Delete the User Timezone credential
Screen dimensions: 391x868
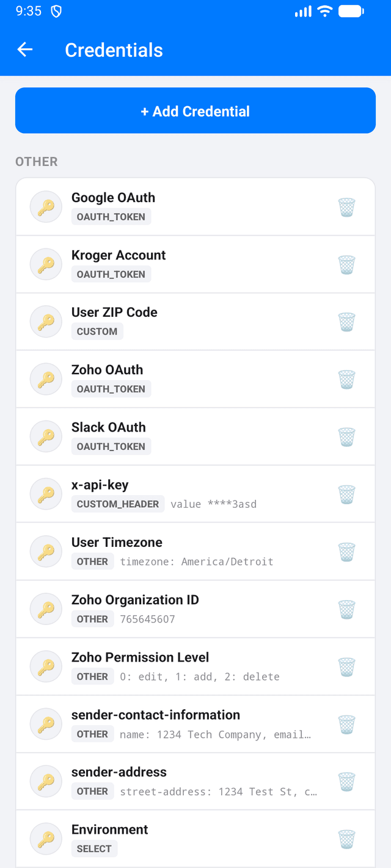[346, 551]
